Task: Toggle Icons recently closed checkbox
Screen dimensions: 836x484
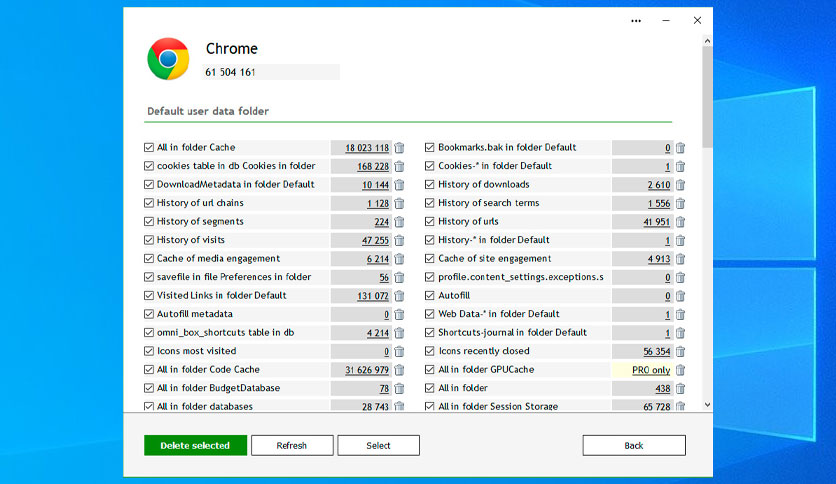Action: [x=430, y=351]
